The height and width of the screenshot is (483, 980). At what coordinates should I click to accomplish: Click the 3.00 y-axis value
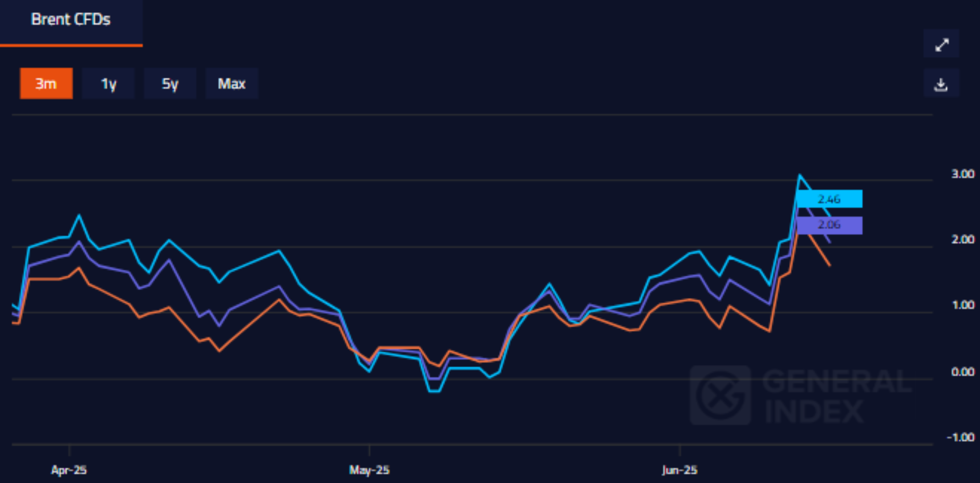click(x=963, y=174)
